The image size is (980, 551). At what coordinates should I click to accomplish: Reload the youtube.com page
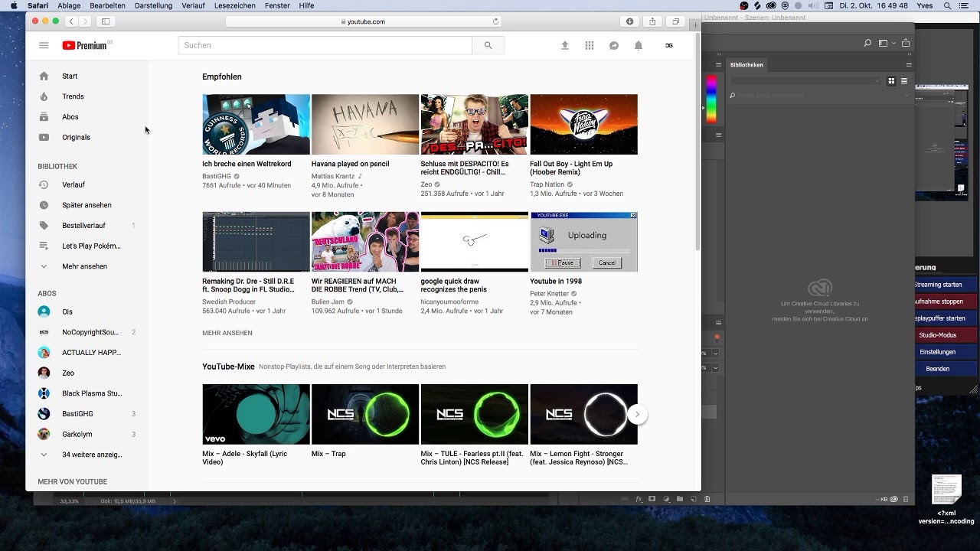click(496, 21)
